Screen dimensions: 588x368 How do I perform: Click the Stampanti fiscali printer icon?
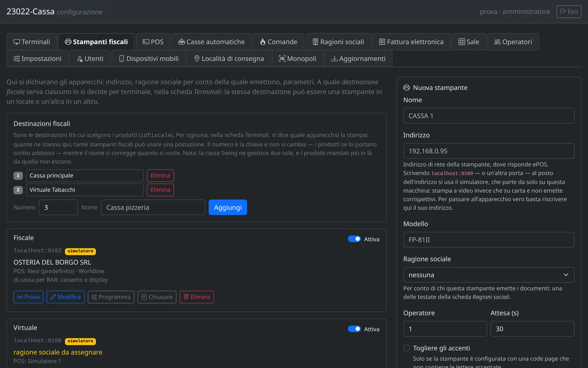tap(68, 42)
